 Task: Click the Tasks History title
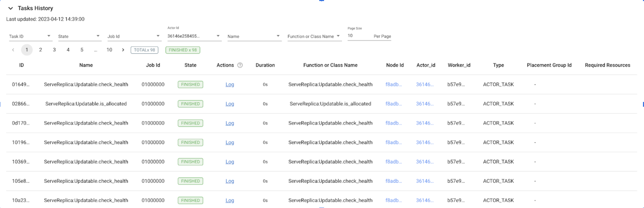click(36, 8)
